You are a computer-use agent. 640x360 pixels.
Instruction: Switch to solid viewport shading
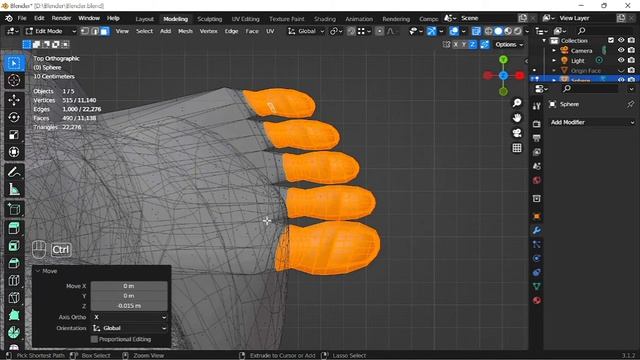(498, 31)
